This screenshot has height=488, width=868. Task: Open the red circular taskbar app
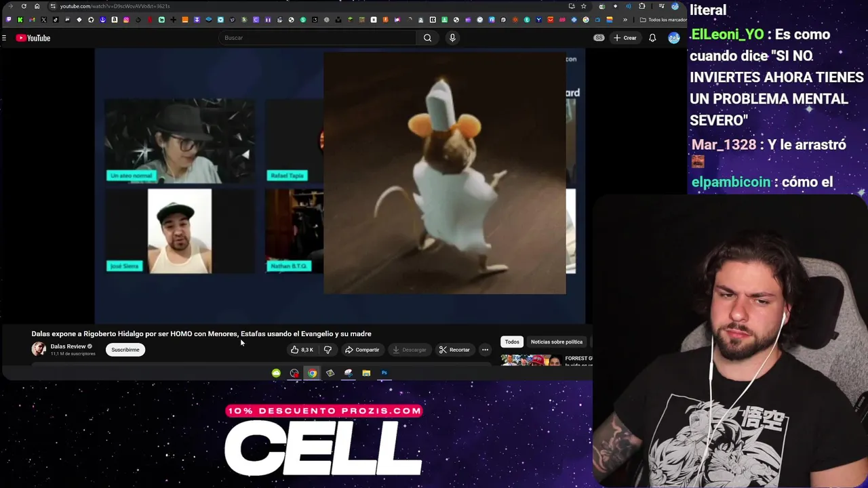tap(294, 373)
